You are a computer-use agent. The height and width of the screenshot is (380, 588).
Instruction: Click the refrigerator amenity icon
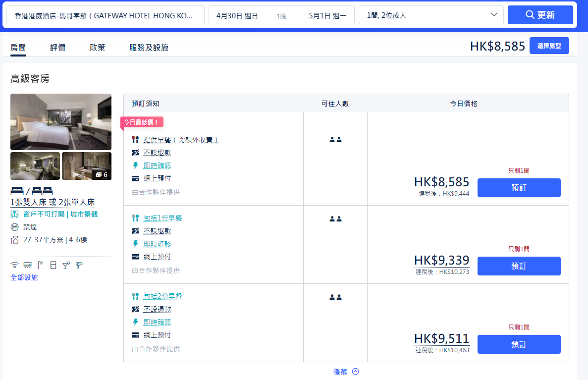point(53,265)
